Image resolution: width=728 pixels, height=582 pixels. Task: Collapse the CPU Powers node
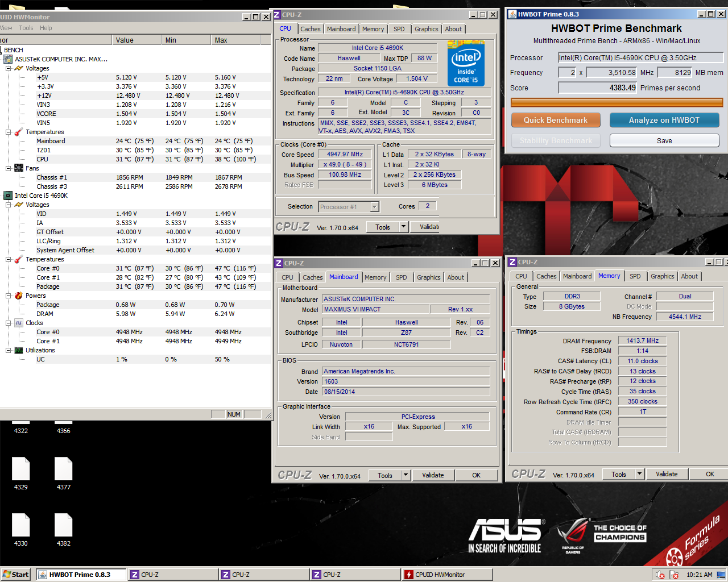tap(8, 296)
